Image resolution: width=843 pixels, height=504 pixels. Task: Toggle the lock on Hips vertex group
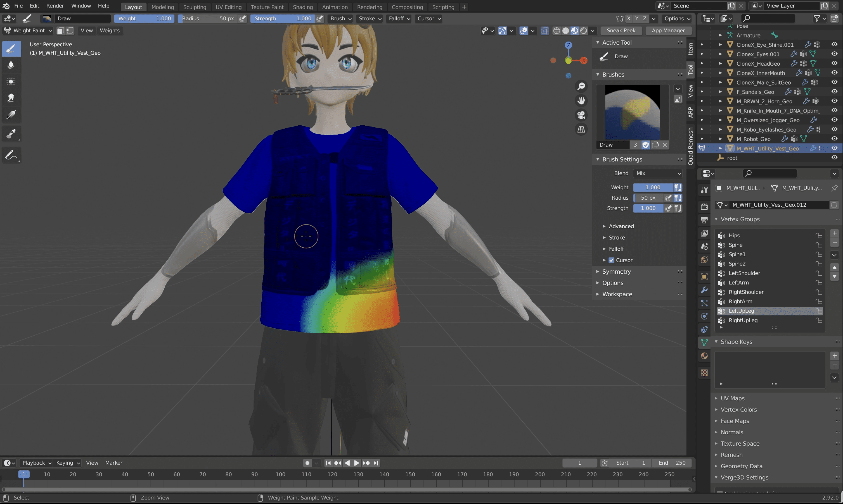click(819, 235)
